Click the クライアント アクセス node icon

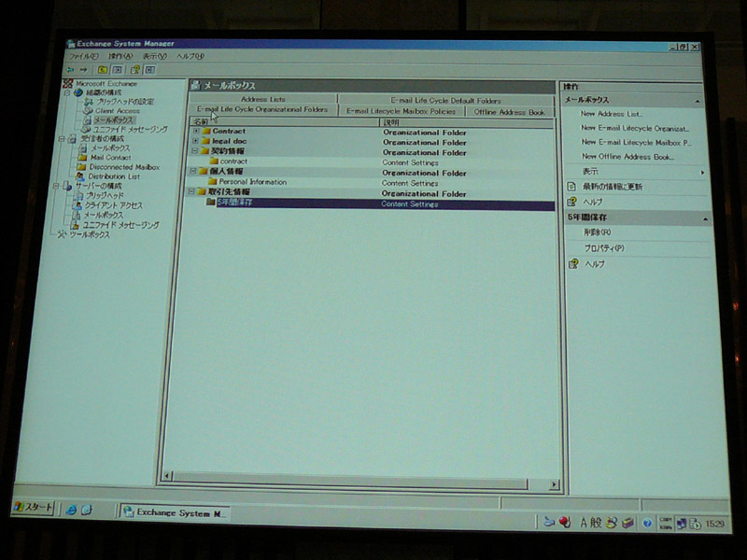click(77, 205)
